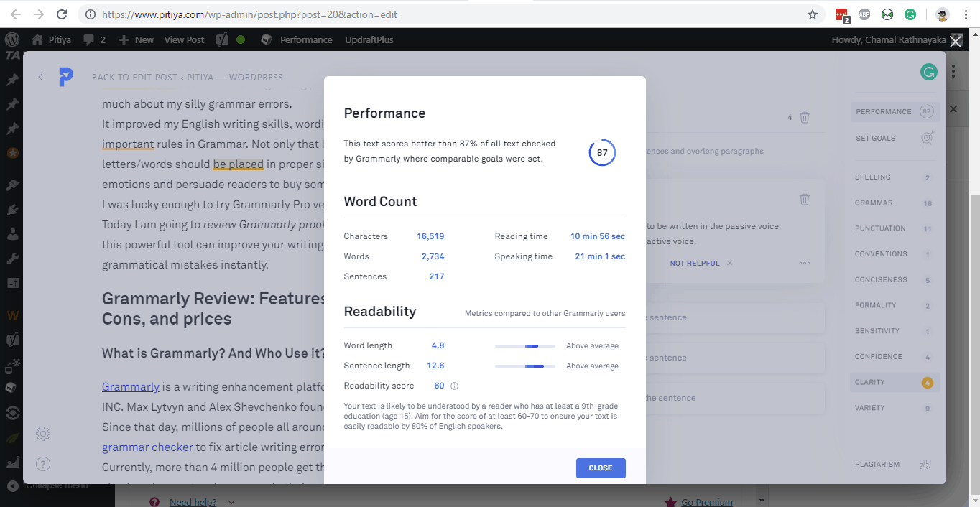Image resolution: width=980 pixels, height=507 pixels.
Task: Select the Spelling category
Action: click(895, 177)
